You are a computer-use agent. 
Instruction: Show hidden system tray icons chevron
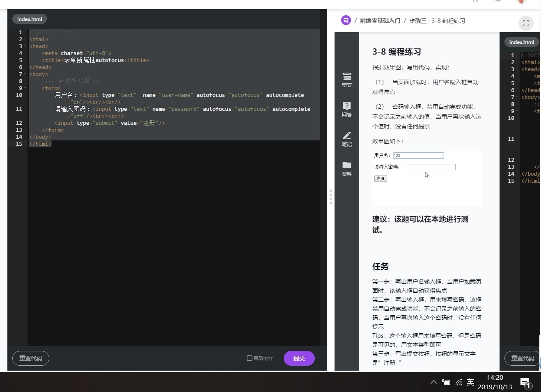coord(433,382)
